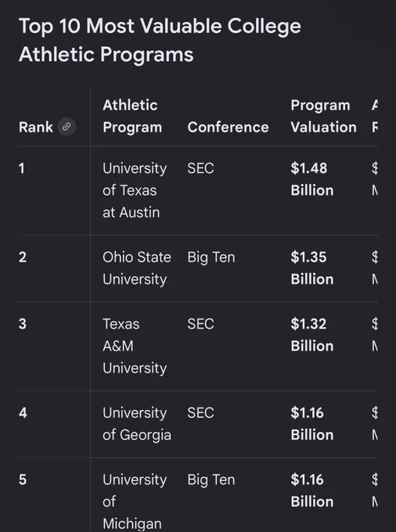This screenshot has width=396, height=532.
Task: Click the University of Georgia cell
Action: (x=137, y=424)
